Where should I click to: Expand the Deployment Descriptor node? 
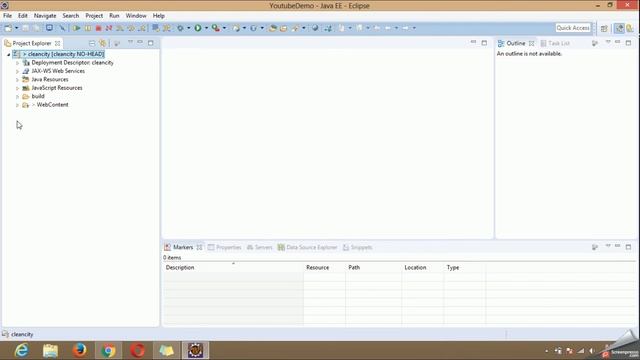[x=18, y=63]
